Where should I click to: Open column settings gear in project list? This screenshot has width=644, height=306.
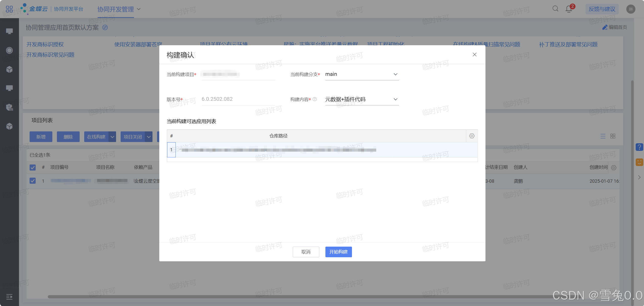614,168
